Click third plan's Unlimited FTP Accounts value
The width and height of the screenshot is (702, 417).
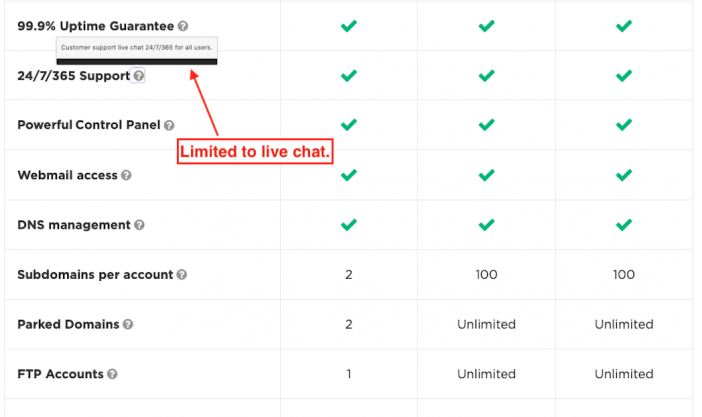click(x=624, y=374)
